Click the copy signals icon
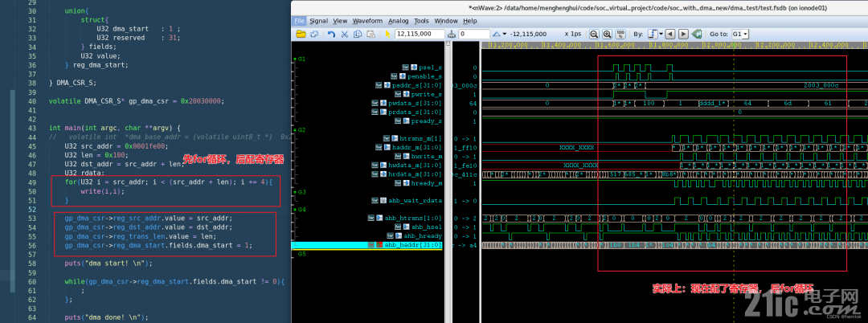This screenshot has height=323, width=868. point(358,35)
